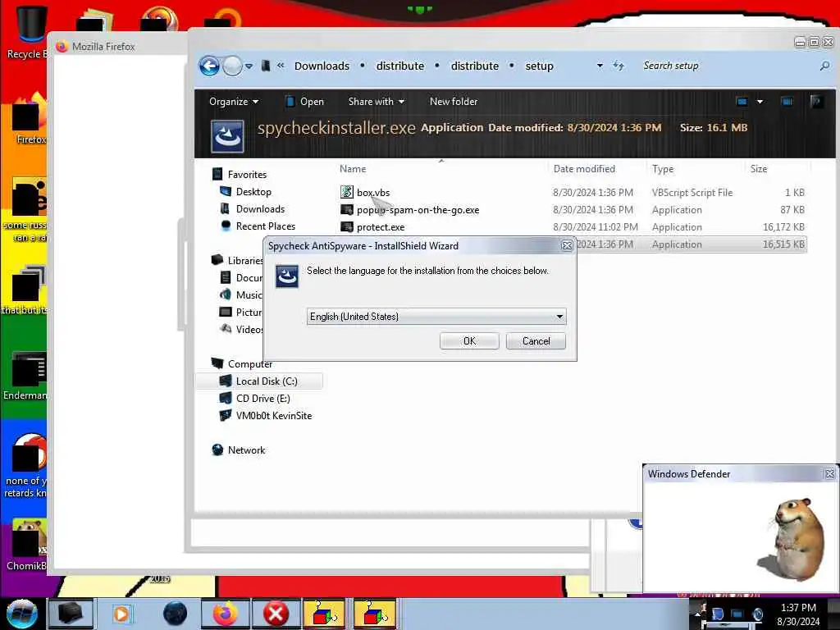Click the refresh icon in address bar

tap(619, 66)
